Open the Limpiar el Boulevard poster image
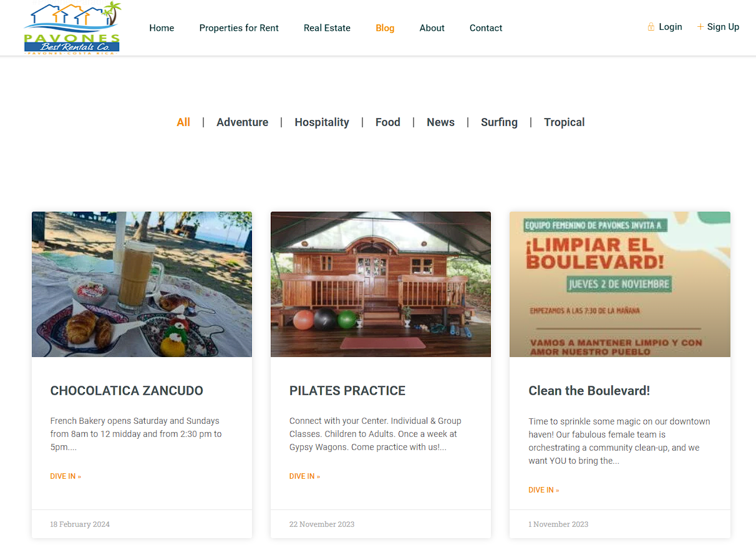This screenshot has height=550, width=756. pos(620,284)
